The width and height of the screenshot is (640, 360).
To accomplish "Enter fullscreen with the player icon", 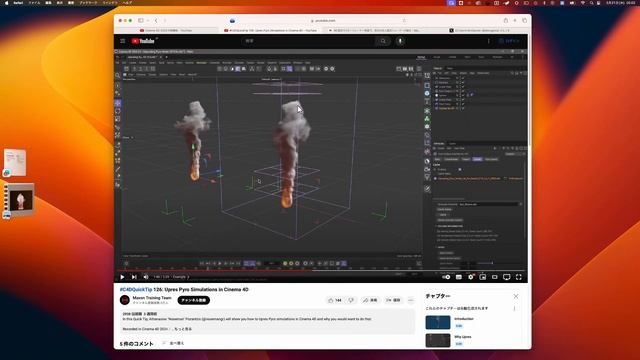I will pyautogui.click(x=519, y=277).
